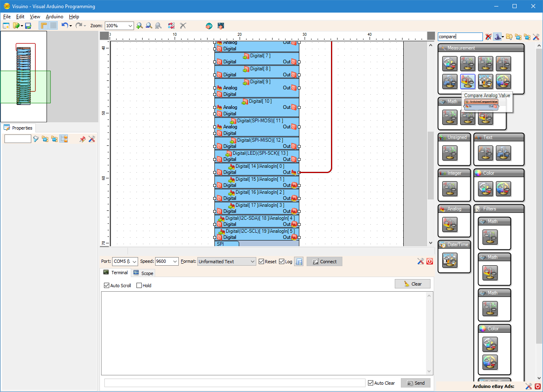Open the COM Port dropdown
The height and width of the screenshot is (392, 543).
coord(134,262)
